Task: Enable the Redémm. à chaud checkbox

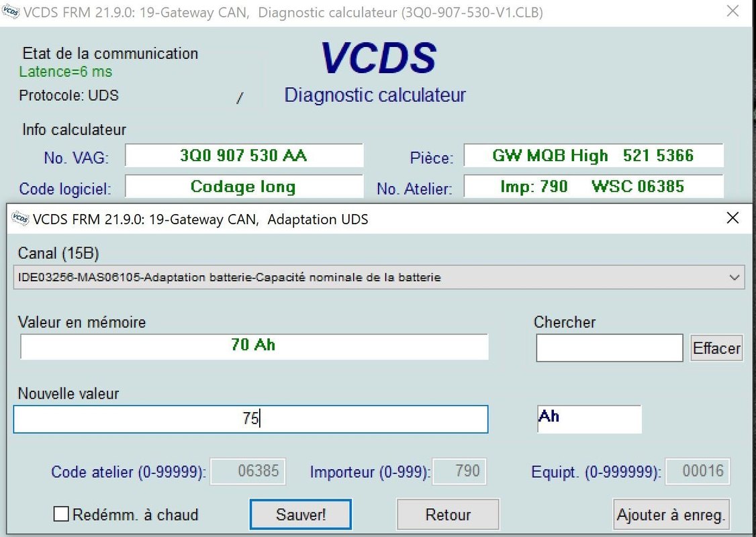Action: (61, 514)
